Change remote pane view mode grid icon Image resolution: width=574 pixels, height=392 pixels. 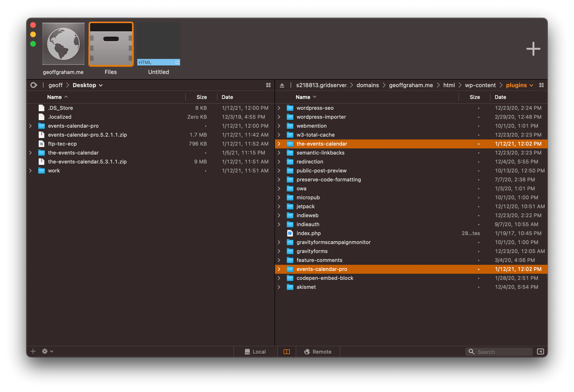click(x=541, y=85)
